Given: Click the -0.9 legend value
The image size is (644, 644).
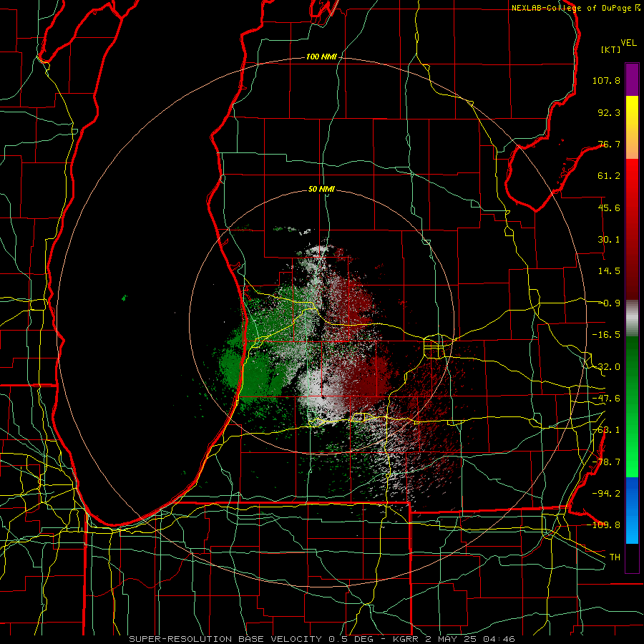Looking at the screenshot, I should (610, 303).
